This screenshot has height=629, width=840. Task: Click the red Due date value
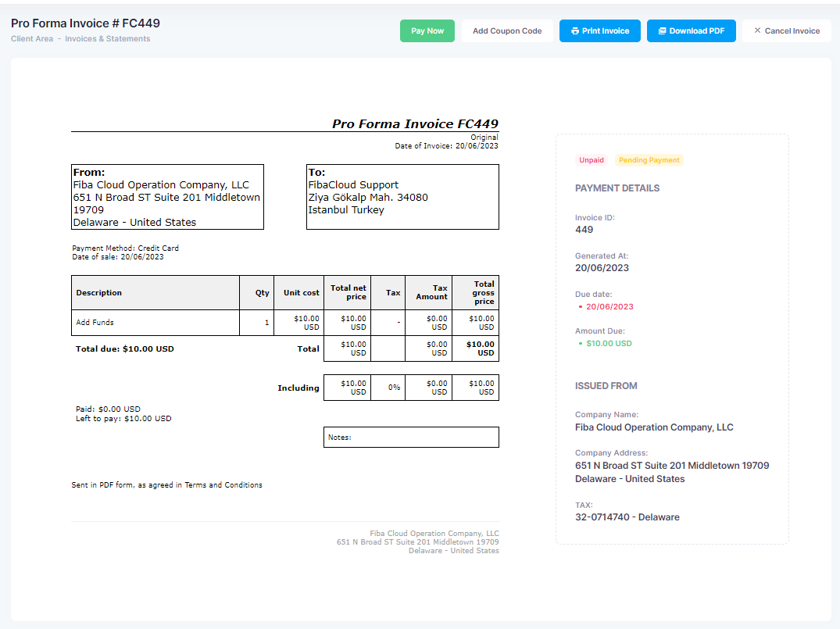(x=609, y=306)
